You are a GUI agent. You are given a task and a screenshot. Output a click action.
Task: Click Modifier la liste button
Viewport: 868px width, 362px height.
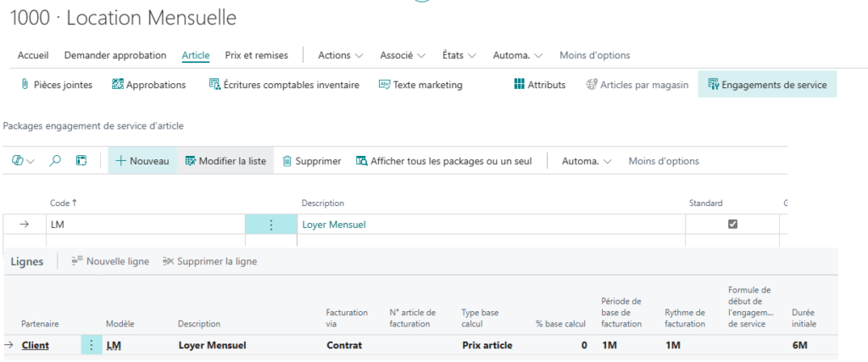point(225,161)
